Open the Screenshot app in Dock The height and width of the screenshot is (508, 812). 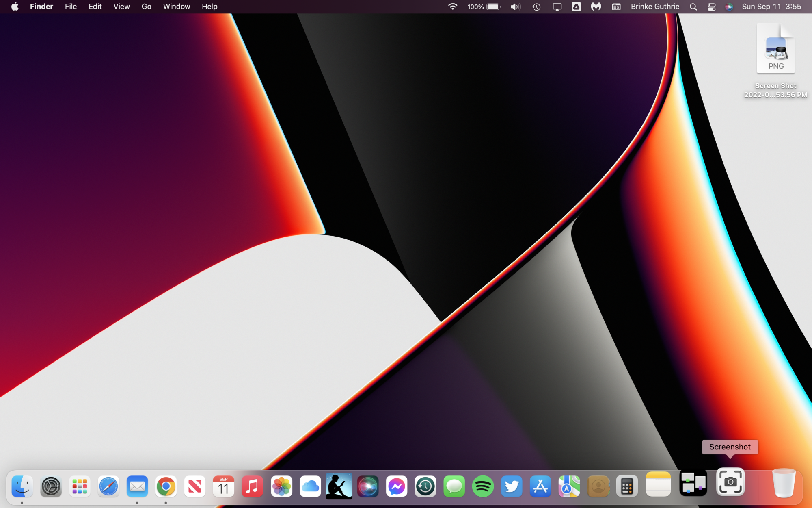click(x=730, y=482)
